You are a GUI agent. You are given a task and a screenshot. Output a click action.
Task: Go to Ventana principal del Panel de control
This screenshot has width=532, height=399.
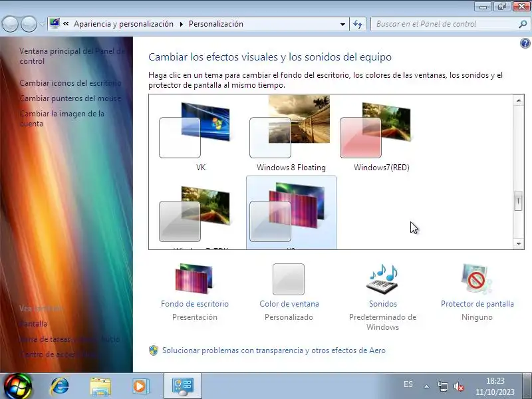tap(72, 56)
